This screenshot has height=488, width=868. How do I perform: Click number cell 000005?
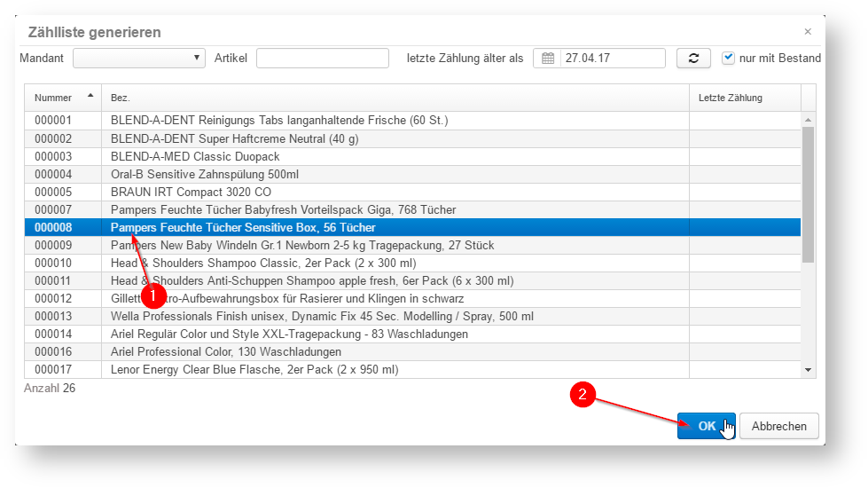pos(63,192)
